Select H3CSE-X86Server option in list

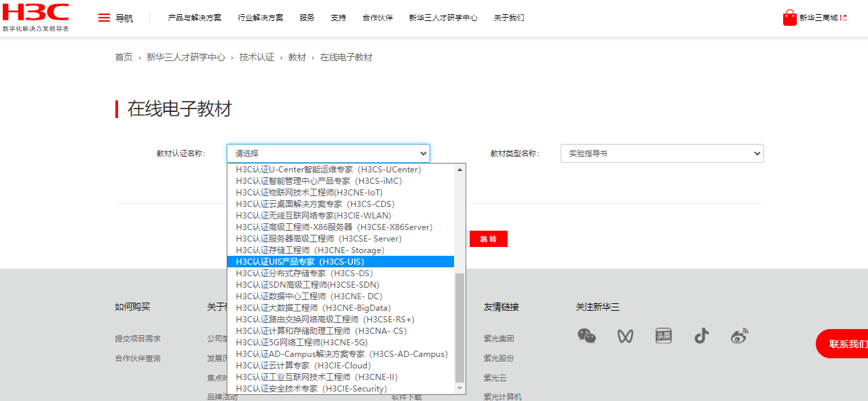click(x=341, y=227)
